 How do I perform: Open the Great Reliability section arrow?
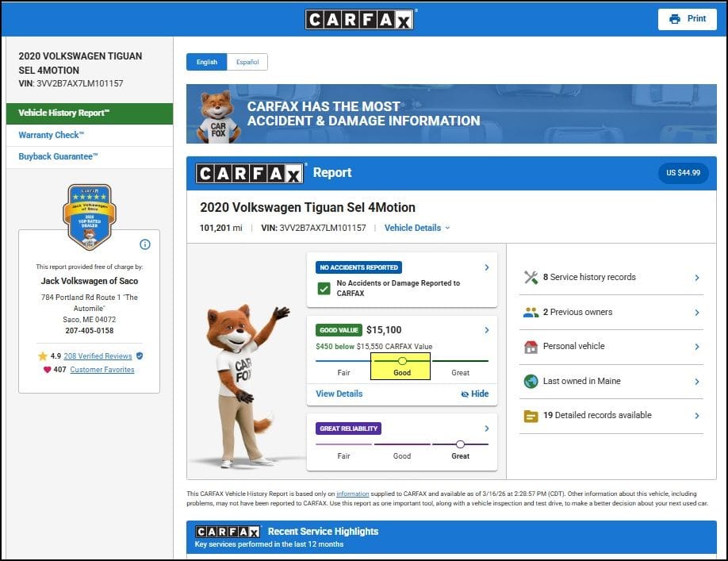[x=486, y=428]
